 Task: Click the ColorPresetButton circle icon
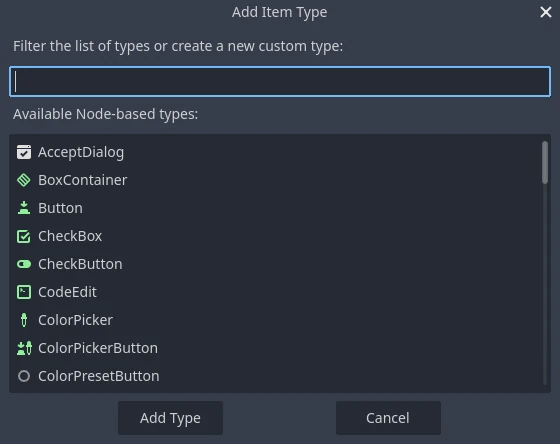point(24,376)
